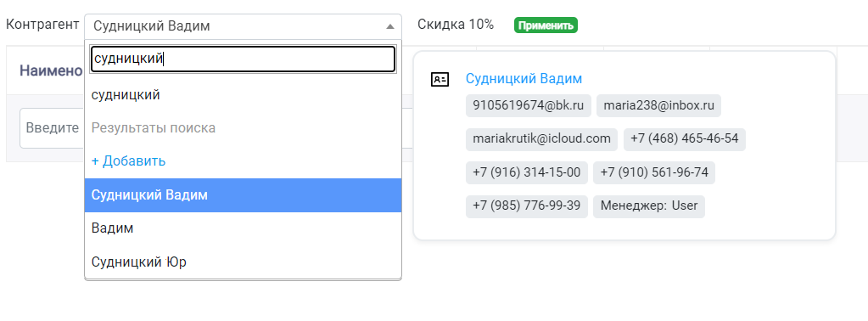Click the судницкий search input field

click(x=243, y=59)
